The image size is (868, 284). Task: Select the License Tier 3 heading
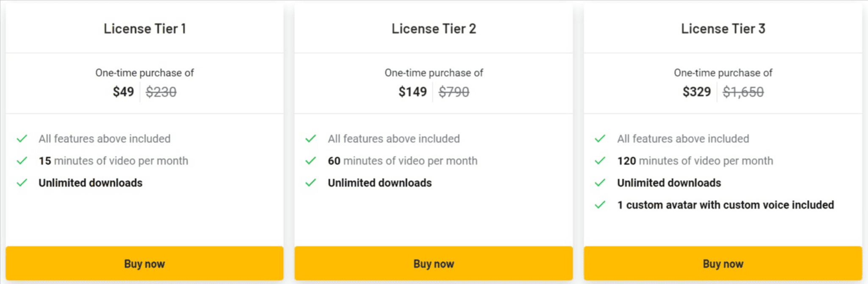pos(723,28)
